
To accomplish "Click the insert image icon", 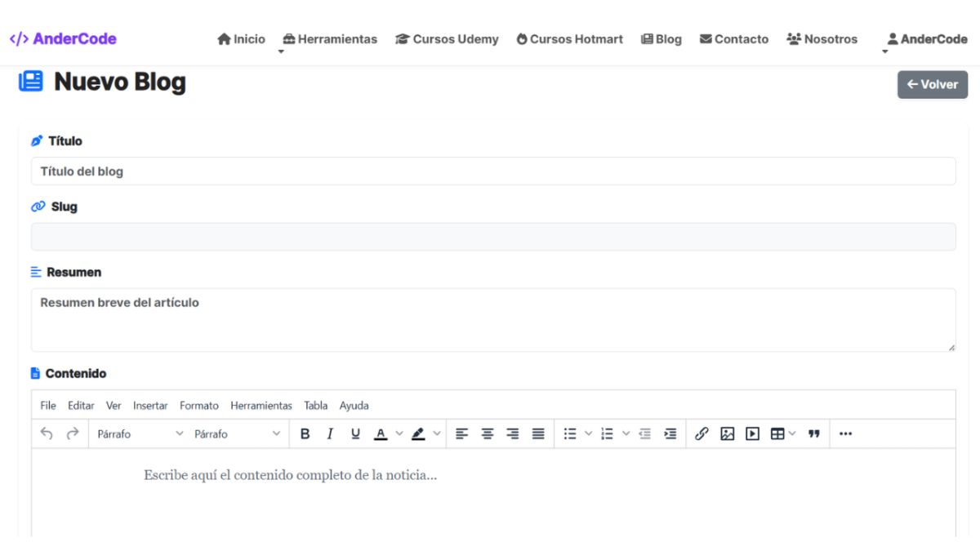I will (727, 434).
